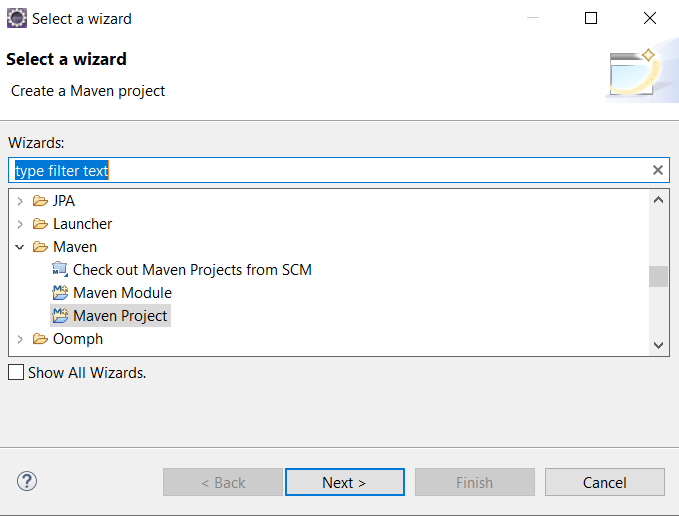Click the wizard list scrollbar down arrow
Image resolution: width=679 pixels, height=516 pixels.
[659, 345]
